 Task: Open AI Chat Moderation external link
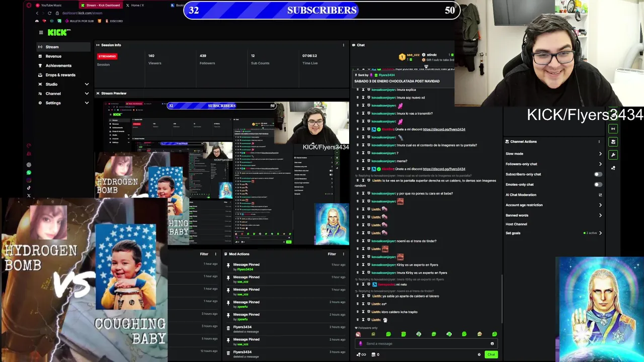[x=600, y=195]
